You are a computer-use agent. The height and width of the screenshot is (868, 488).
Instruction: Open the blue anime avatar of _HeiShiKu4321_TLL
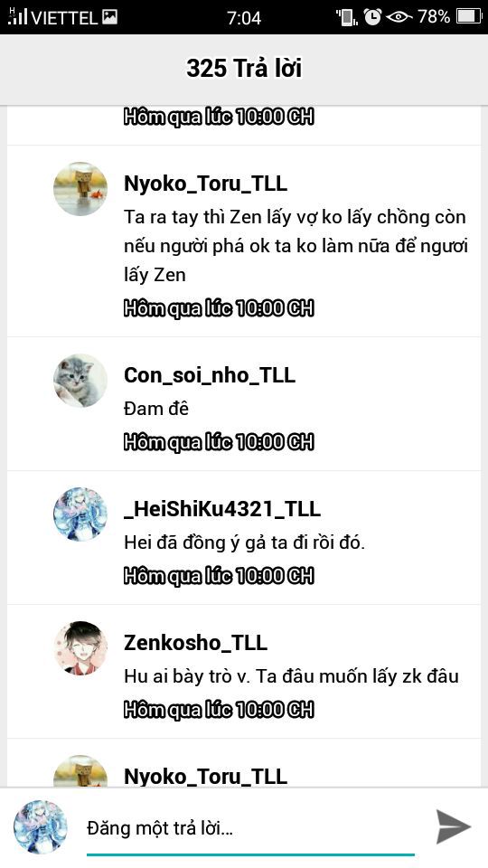80,514
